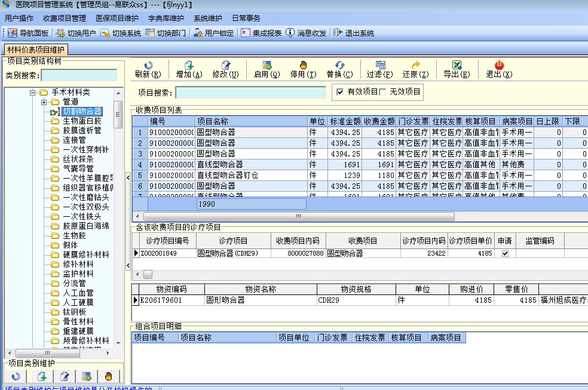Click the 过滤(F) filter button
The image size is (588, 390).
[x=380, y=70]
